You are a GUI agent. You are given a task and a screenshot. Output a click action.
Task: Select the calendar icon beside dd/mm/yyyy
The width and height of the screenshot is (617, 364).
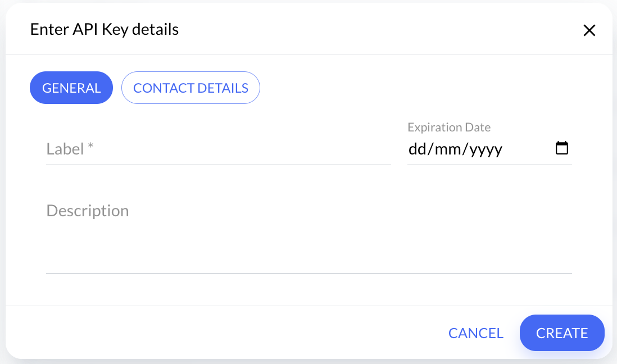562,148
